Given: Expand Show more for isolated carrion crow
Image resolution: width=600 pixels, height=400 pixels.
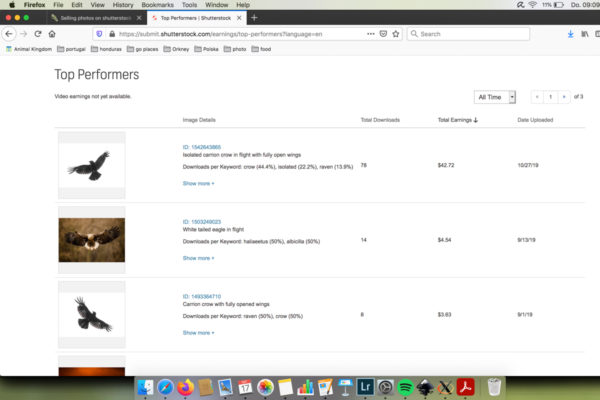Looking at the screenshot, I should point(198,183).
